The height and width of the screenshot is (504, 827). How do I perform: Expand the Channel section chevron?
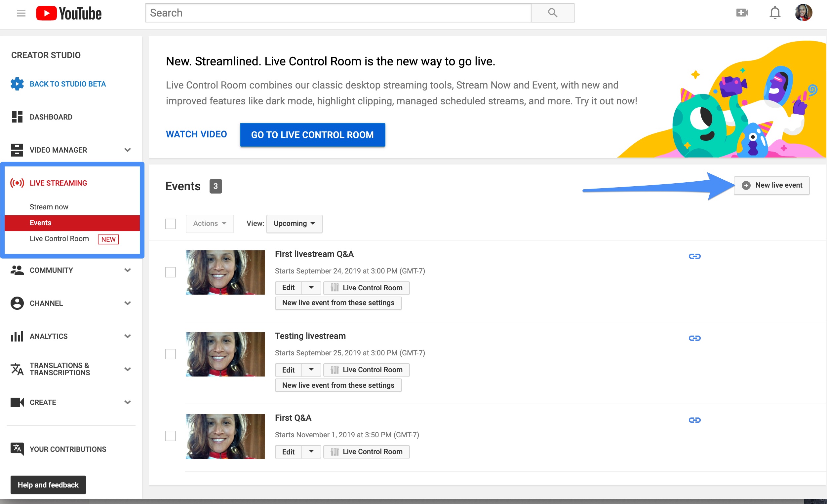click(x=128, y=303)
